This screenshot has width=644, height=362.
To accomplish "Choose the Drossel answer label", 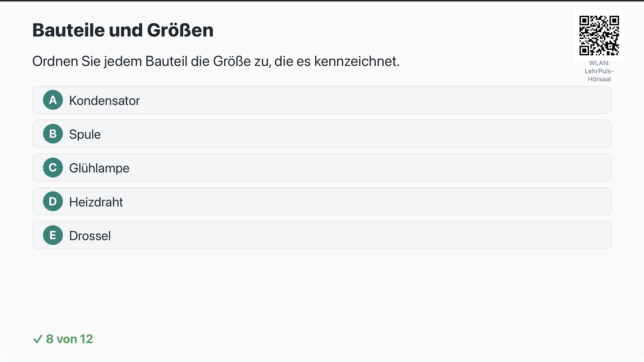I will (90, 236).
